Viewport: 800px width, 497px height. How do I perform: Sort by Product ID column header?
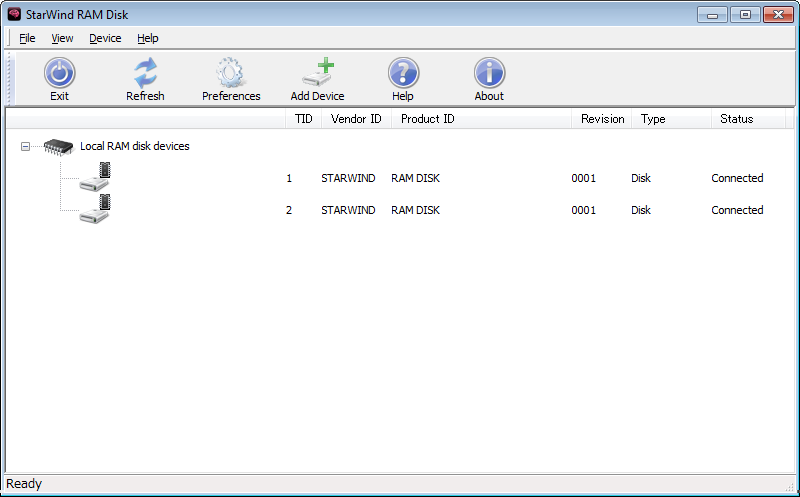coord(481,119)
